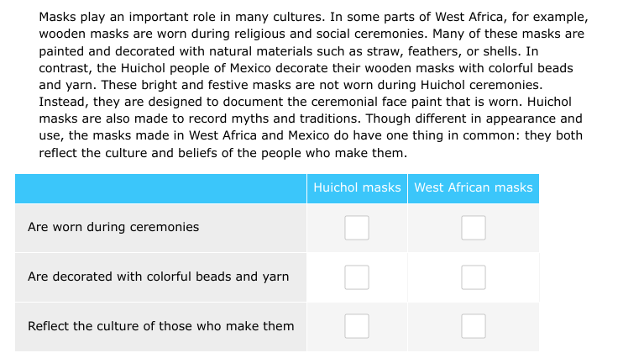Click the empty blue header cell above row labels
644x353 pixels.
coord(160,187)
